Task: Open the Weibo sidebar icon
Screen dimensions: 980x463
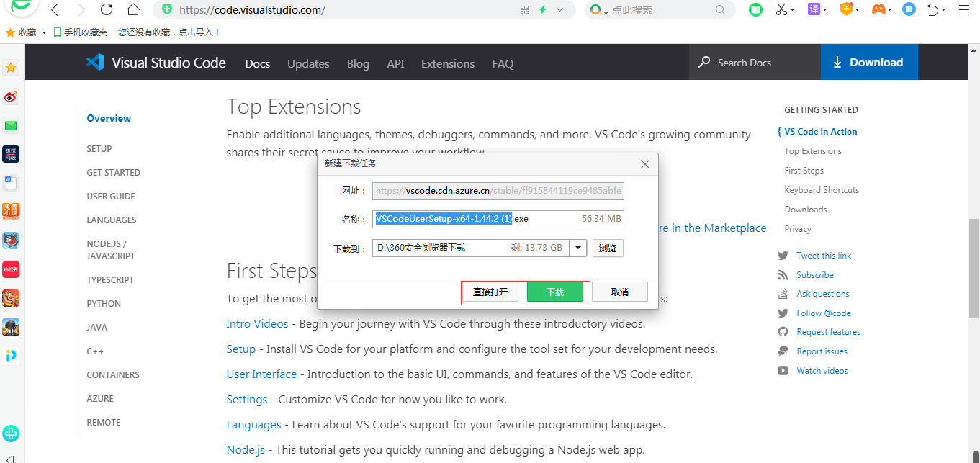Action: tap(11, 96)
